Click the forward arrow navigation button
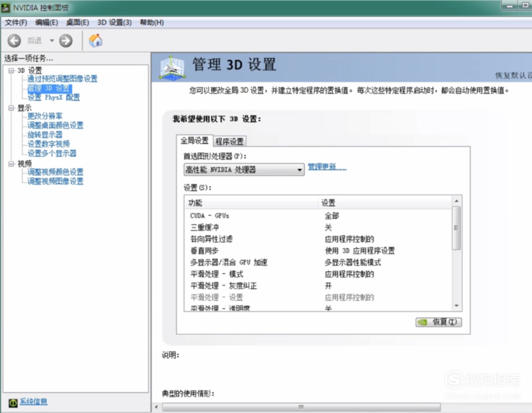Image resolution: width=532 pixels, height=413 pixels. (x=66, y=41)
